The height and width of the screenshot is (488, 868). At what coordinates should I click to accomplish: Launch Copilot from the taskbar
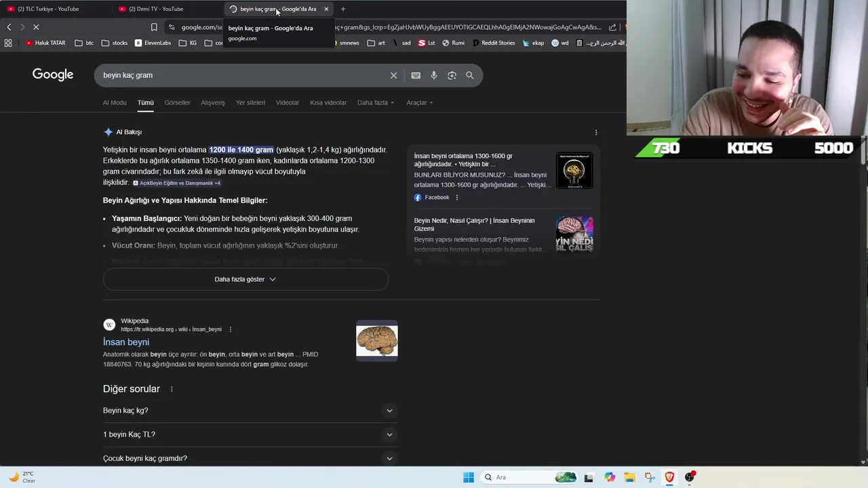tap(610, 477)
